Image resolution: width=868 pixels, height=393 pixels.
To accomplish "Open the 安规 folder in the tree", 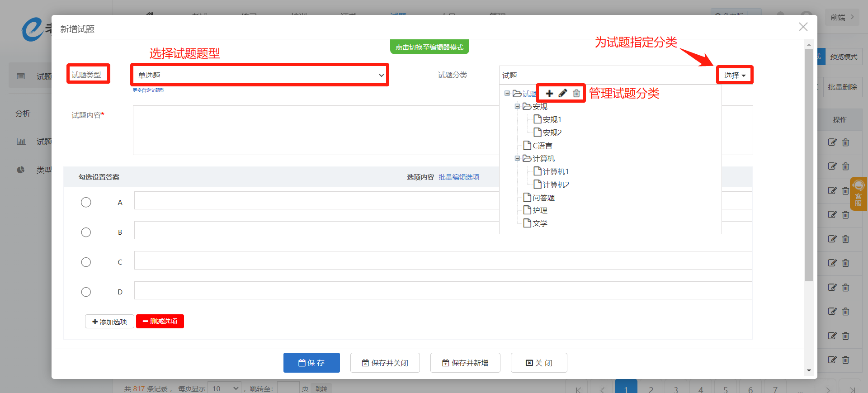I will pos(540,107).
